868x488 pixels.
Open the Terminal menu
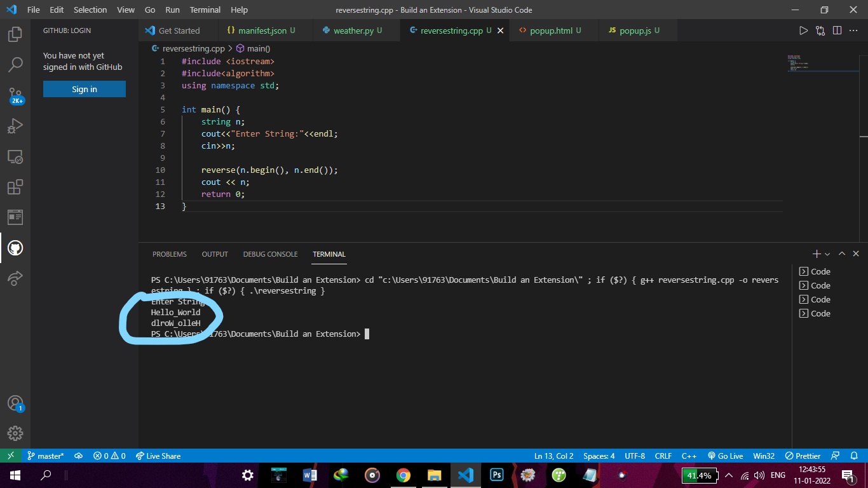coord(205,10)
